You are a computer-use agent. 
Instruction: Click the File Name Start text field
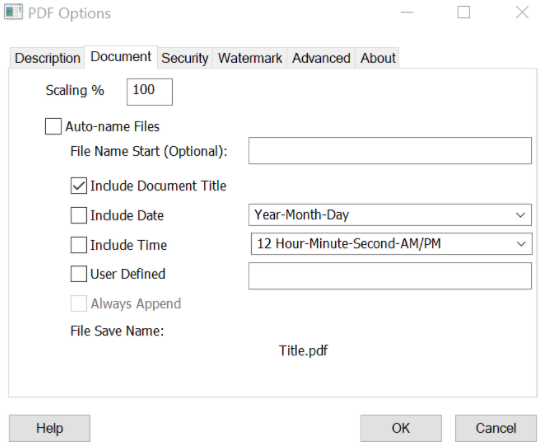(x=390, y=150)
